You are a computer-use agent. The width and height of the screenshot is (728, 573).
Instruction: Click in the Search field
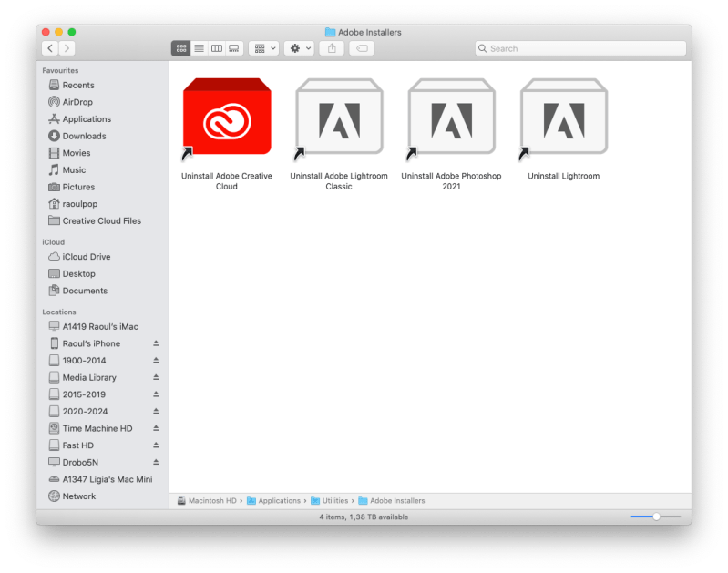pos(583,48)
